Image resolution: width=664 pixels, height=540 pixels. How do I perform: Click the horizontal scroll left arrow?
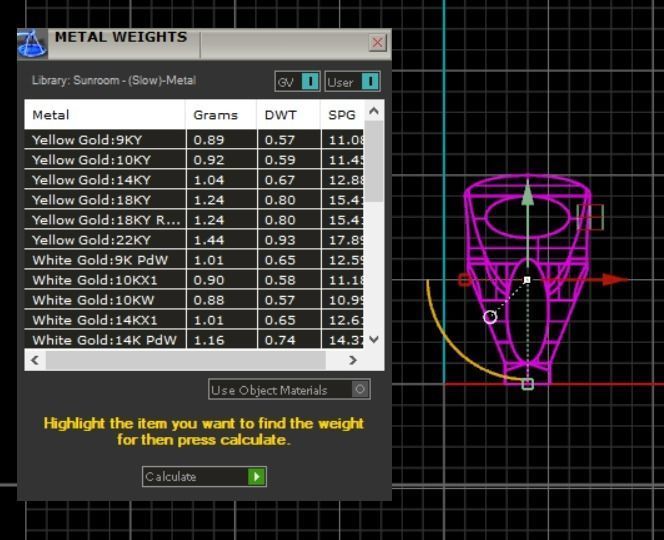pyautogui.click(x=35, y=360)
